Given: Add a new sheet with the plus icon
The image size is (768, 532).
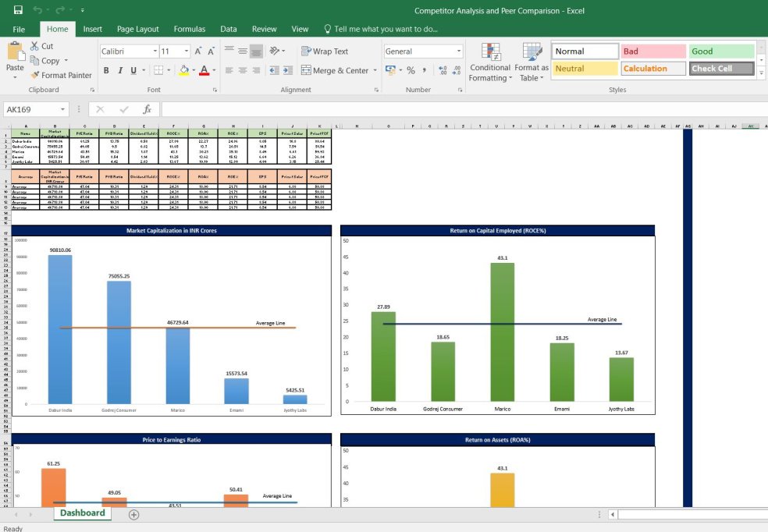Looking at the screenshot, I should pos(133,514).
